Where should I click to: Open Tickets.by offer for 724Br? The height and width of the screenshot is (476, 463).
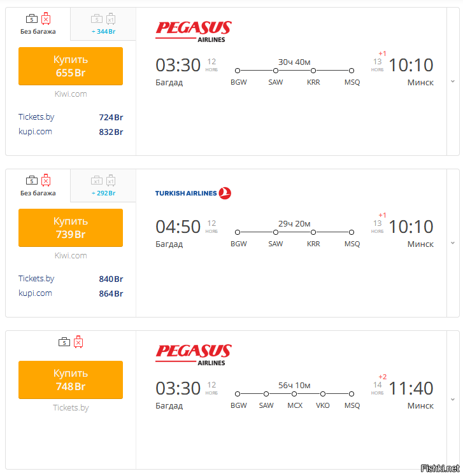click(x=71, y=117)
